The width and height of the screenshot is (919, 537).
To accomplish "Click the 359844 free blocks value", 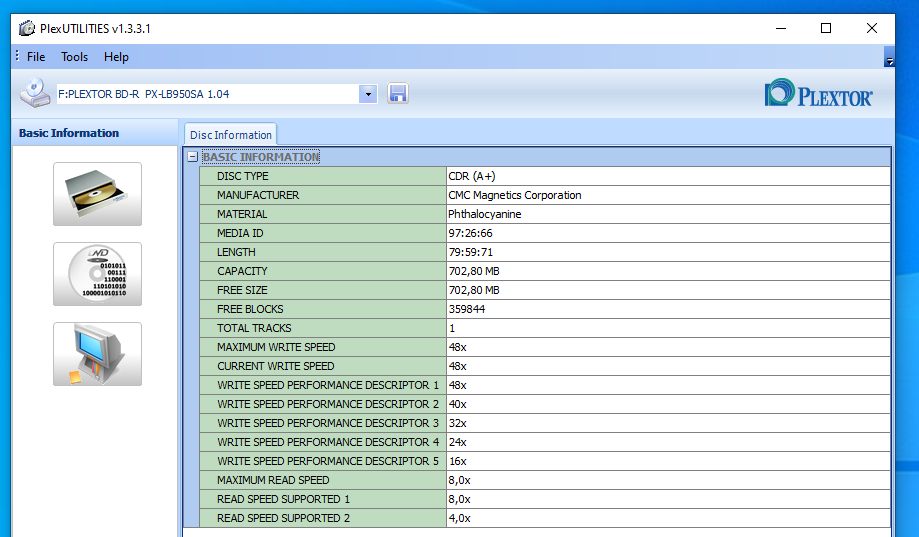I will click(x=668, y=309).
